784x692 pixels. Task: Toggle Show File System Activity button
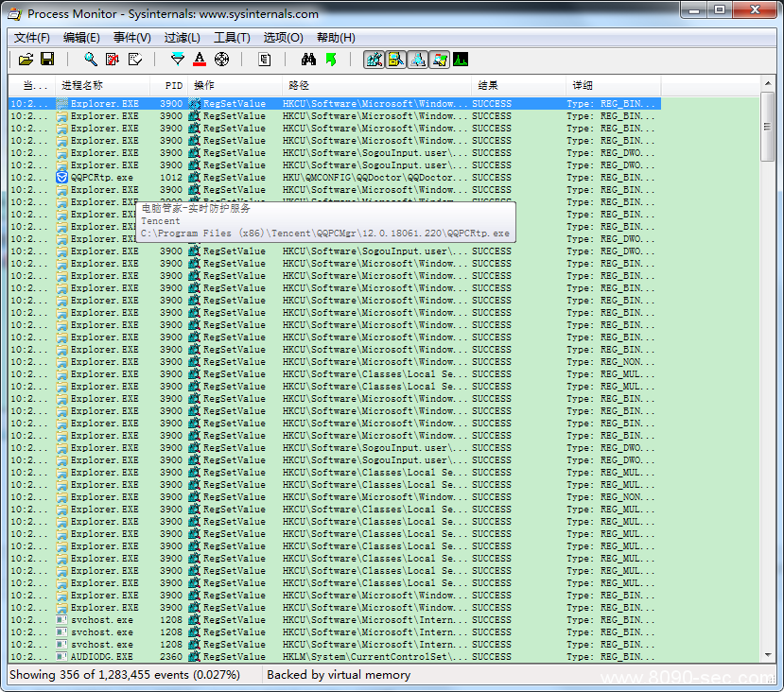click(x=396, y=60)
